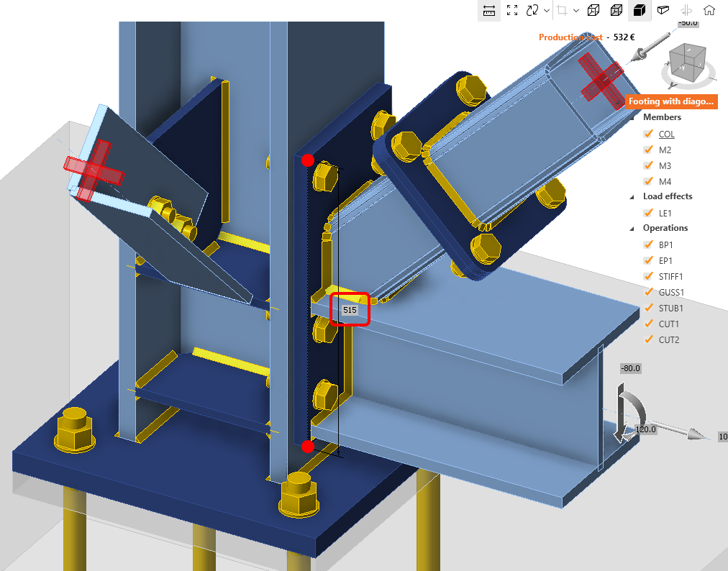Click the orange 'Footing with diago...' label

671,101
